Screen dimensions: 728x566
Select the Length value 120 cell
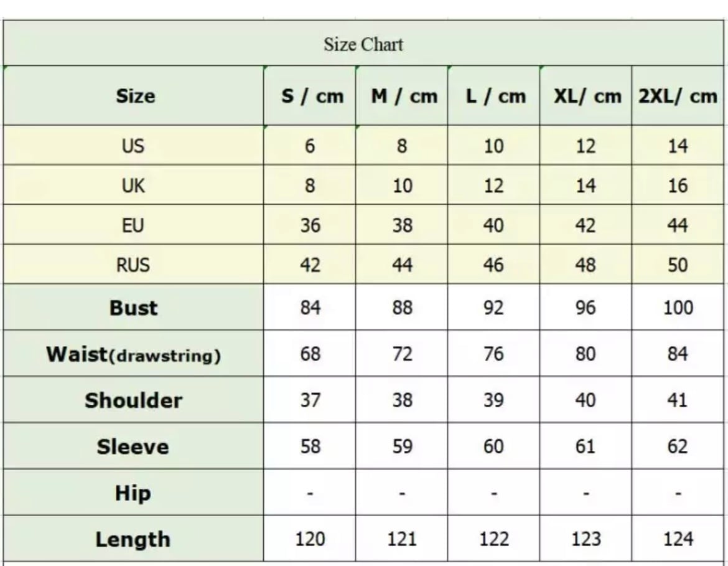[310, 539]
